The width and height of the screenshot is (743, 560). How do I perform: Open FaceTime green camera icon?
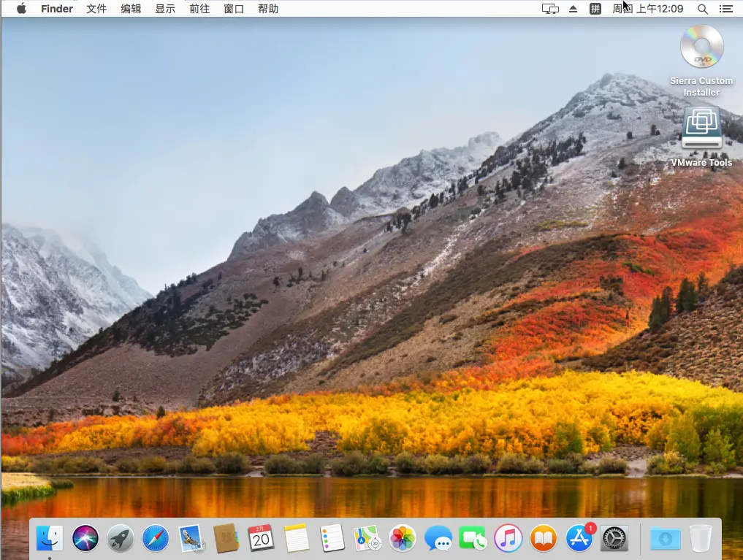(x=473, y=538)
